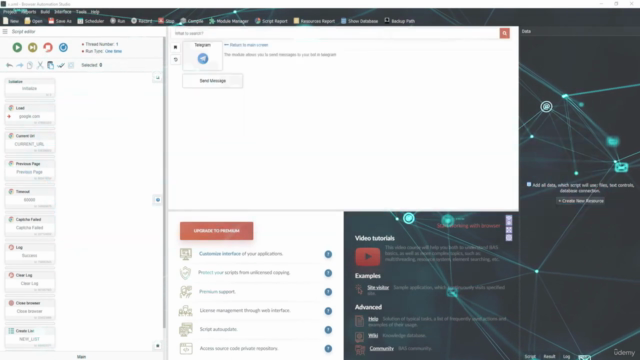Click the help icon beside Access source code

[x=328, y=349]
